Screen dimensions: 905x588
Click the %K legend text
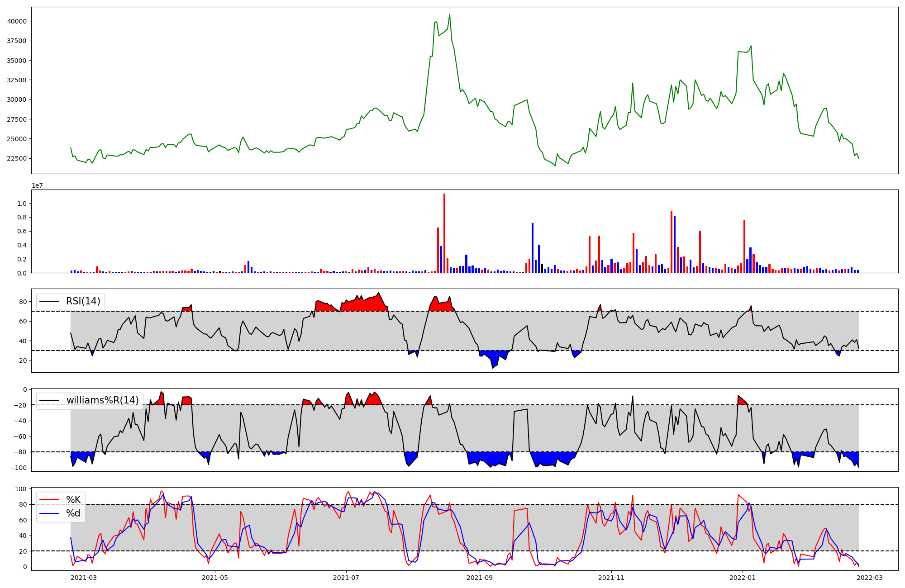click(73, 499)
